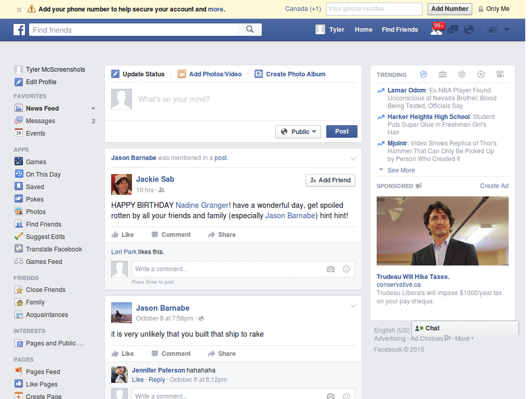Open the messages icon in top bar

453,30
